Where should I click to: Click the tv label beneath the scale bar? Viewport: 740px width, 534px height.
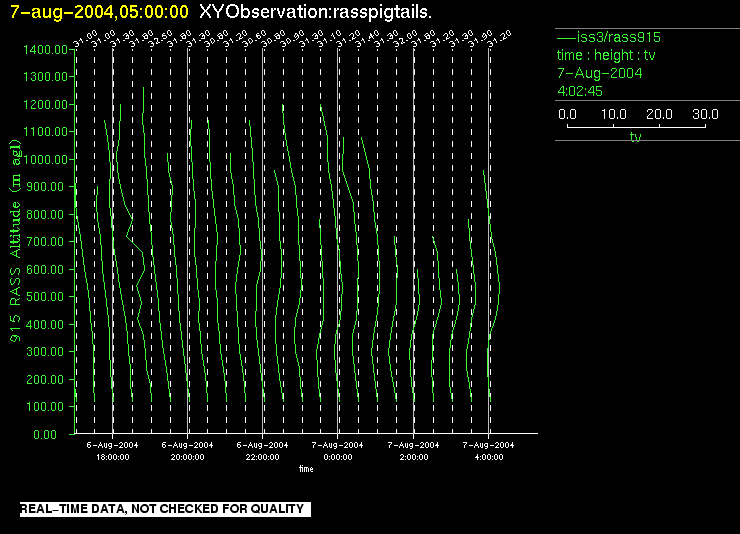tap(635, 137)
